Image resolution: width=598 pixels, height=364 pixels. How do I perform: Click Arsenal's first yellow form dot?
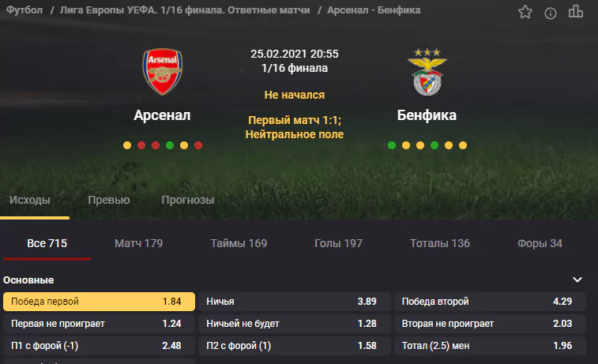coord(127,145)
